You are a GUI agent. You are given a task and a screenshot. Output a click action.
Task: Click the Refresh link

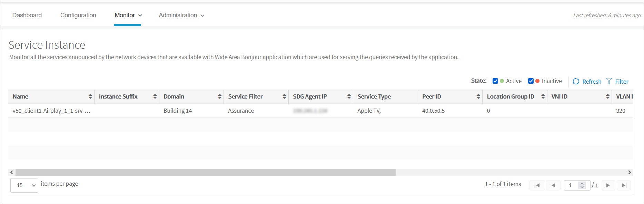[x=592, y=82]
